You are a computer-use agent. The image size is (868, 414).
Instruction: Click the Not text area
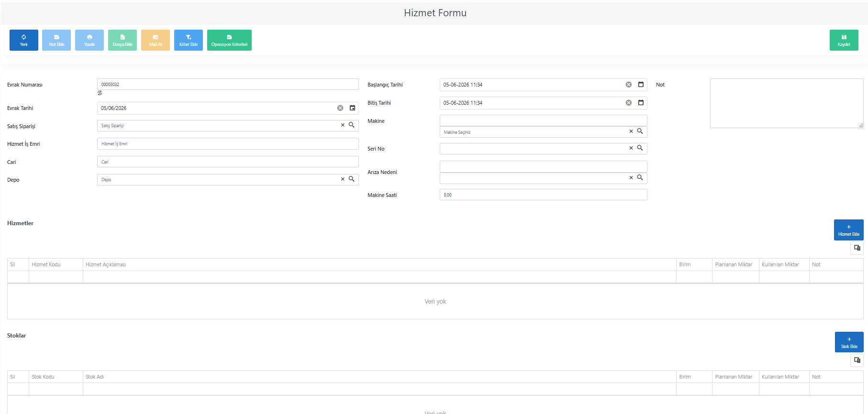[787, 103]
